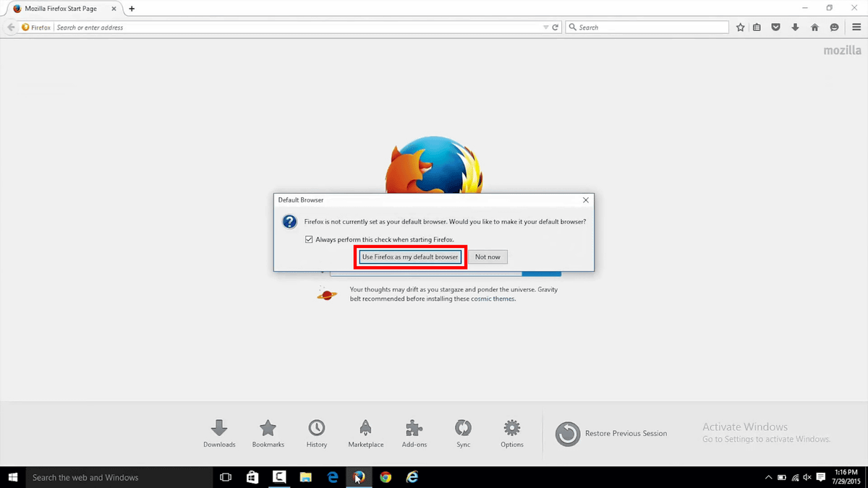Open the Windows Start menu
The width and height of the screenshot is (868, 488).
coord(12,477)
